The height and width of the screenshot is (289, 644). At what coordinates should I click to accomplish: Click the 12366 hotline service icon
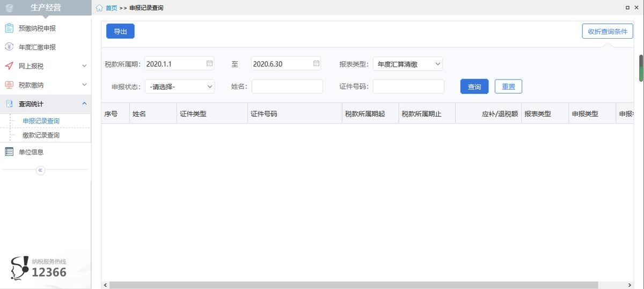[x=20, y=268]
